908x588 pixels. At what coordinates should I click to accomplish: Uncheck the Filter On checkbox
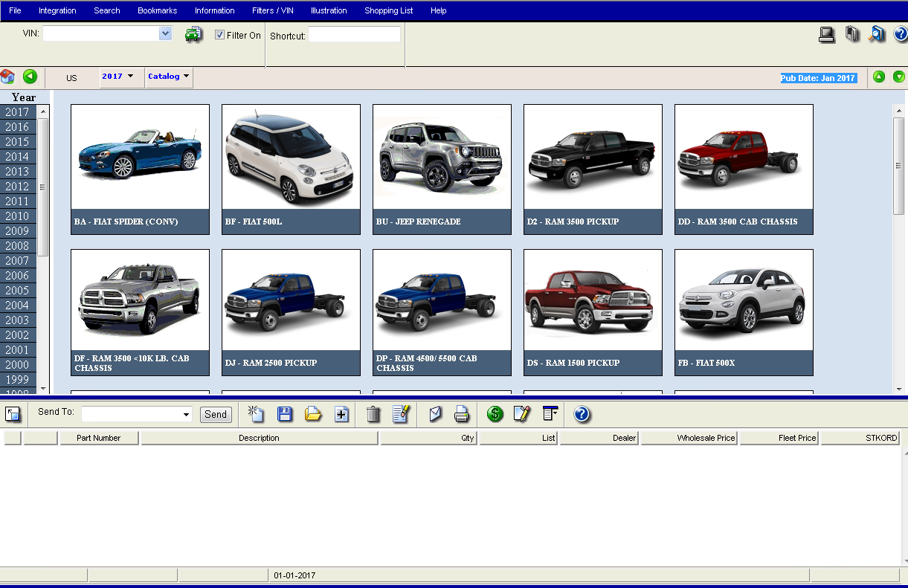220,35
